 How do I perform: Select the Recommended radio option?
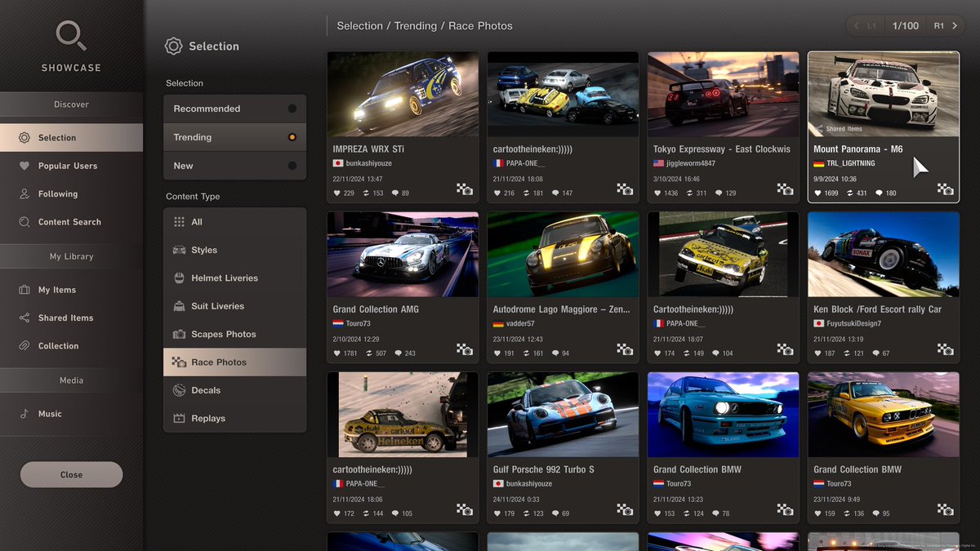pos(234,109)
